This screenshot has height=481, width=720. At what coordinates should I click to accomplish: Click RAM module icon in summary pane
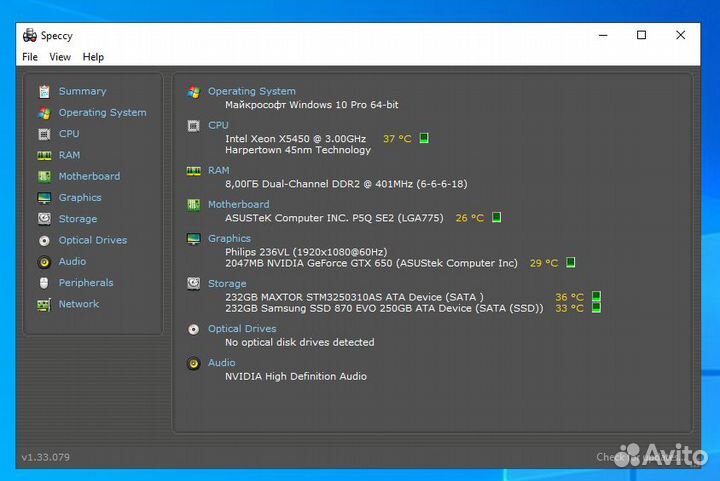point(194,171)
